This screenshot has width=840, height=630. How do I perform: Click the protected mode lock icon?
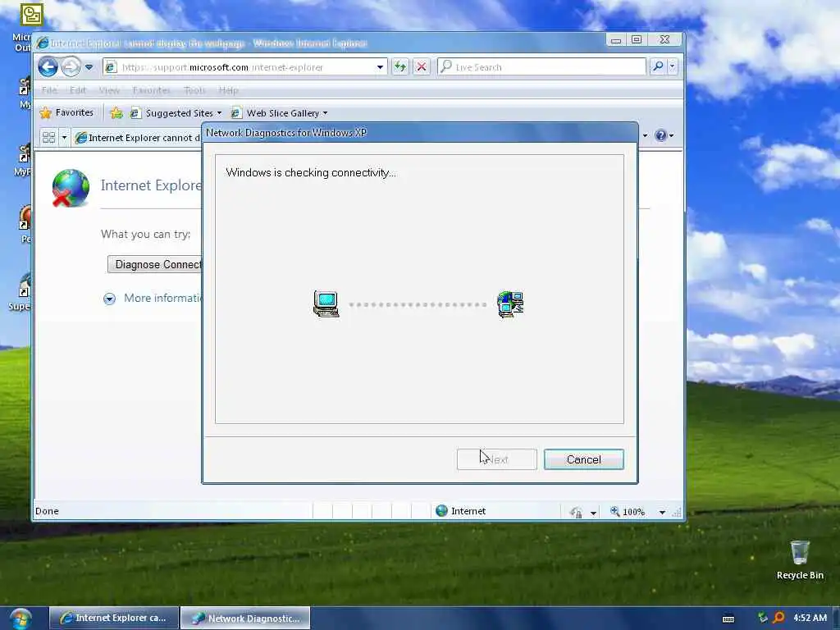(577, 512)
